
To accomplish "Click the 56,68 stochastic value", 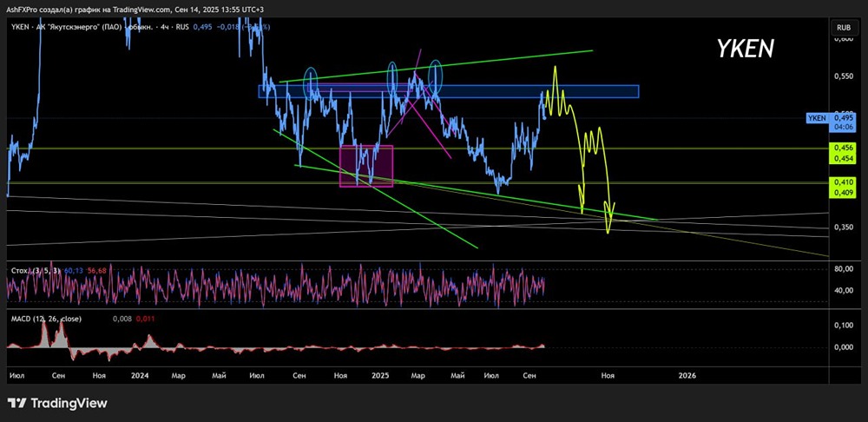I will point(97,270).
